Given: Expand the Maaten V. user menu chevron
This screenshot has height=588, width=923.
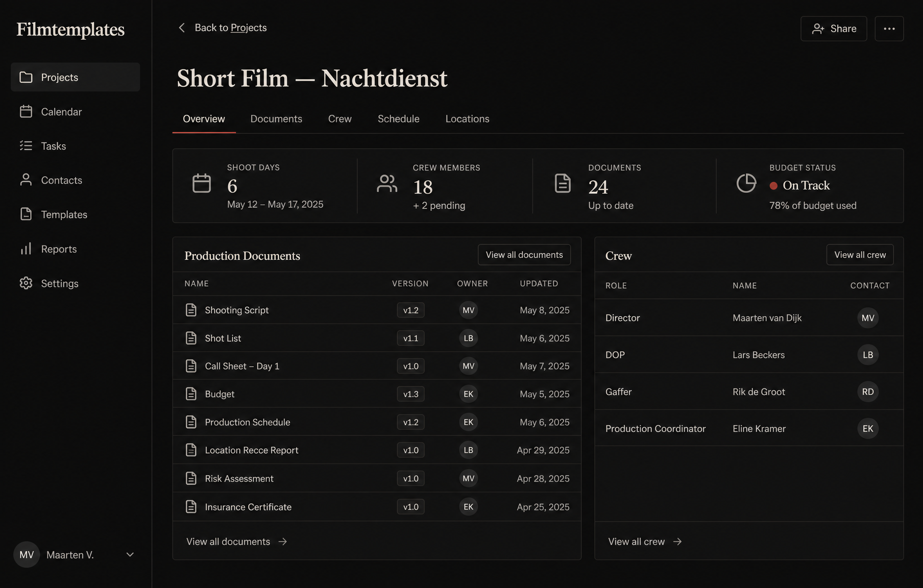Looking at the screenshot, I should [130, 555].
